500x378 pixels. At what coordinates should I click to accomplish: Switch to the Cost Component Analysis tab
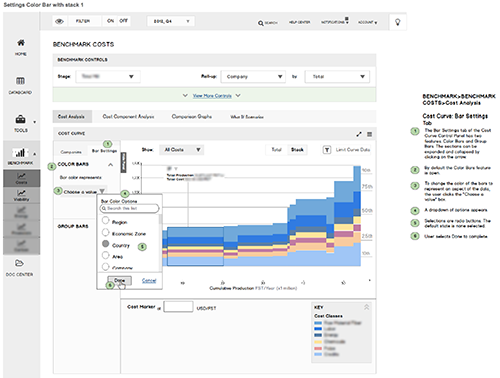[128, 117]
